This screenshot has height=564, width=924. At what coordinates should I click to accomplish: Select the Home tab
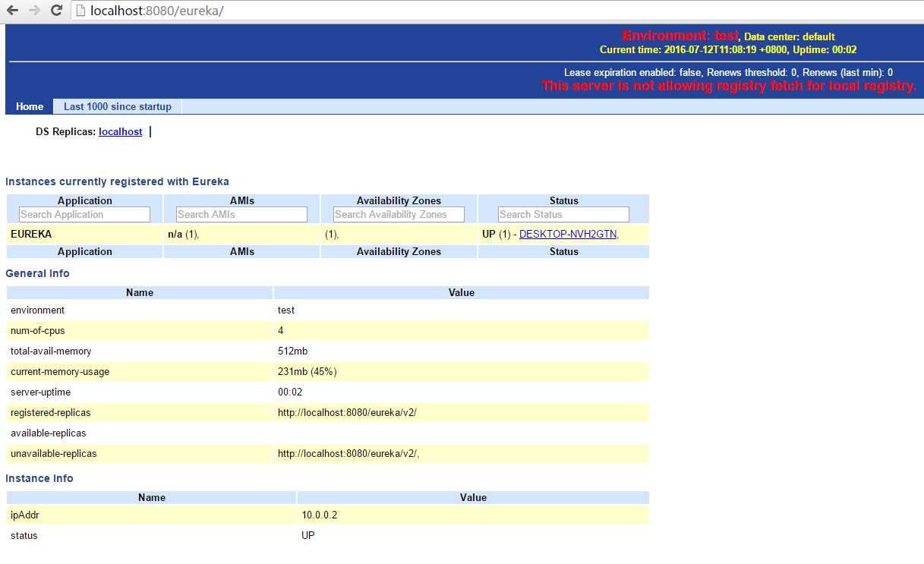30,107
